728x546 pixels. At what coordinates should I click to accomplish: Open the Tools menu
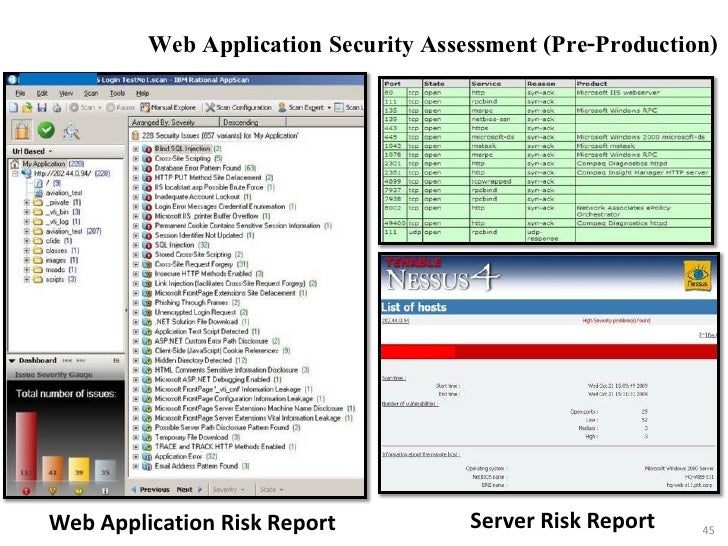click(x=117, y=93)
